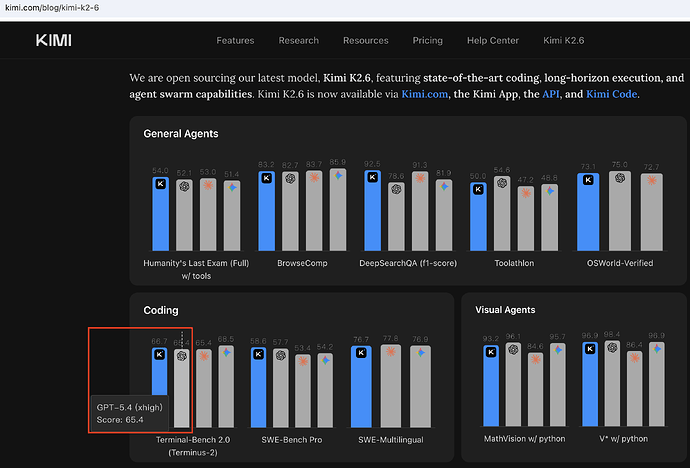
Task: Click the Gemini icon on the MathVision bar
Action: 558,350
